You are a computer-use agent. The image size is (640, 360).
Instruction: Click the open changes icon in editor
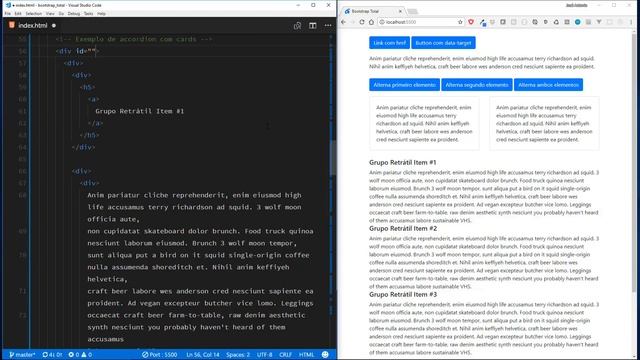click(298, 25)
